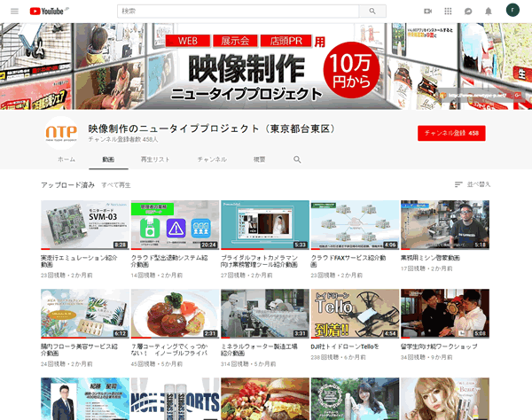532x420 pixels.
Task: Click すべて再生 play all link
Action: [116, 185]
